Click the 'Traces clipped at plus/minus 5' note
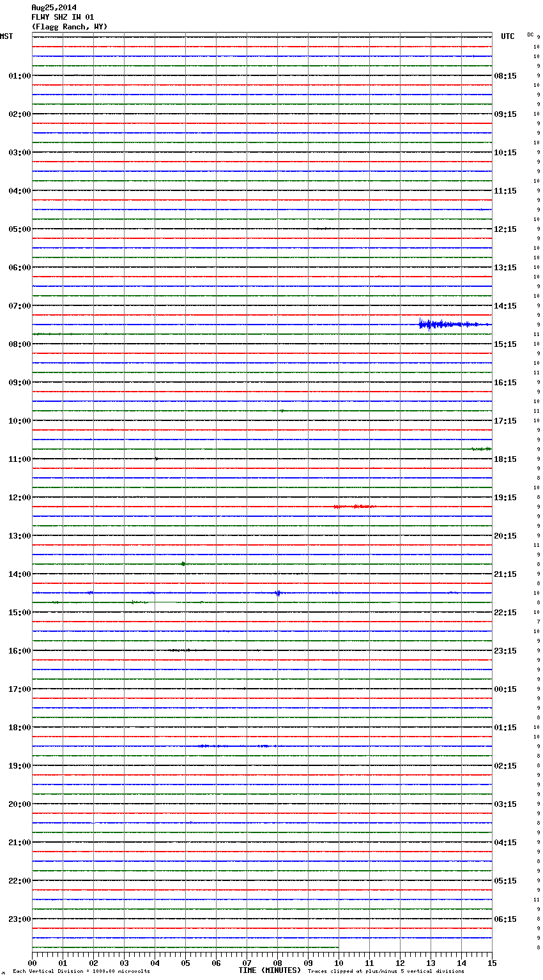Viewport: 543px width, 980px height. [386, 972]
